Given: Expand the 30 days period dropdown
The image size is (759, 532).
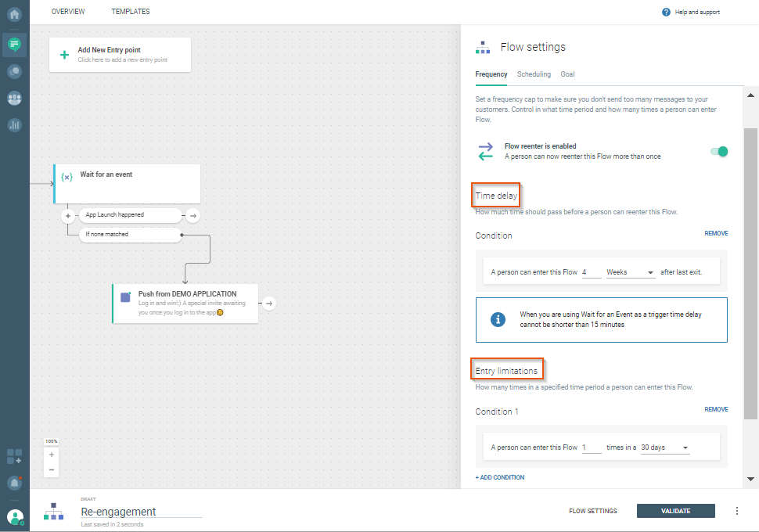Looking at the screenshot, I should 664,448.
